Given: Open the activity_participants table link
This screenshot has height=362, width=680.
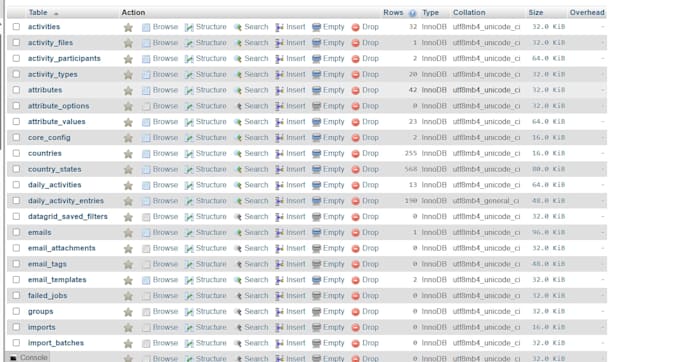Looking at the screenshot, I should tap(64, 59).
